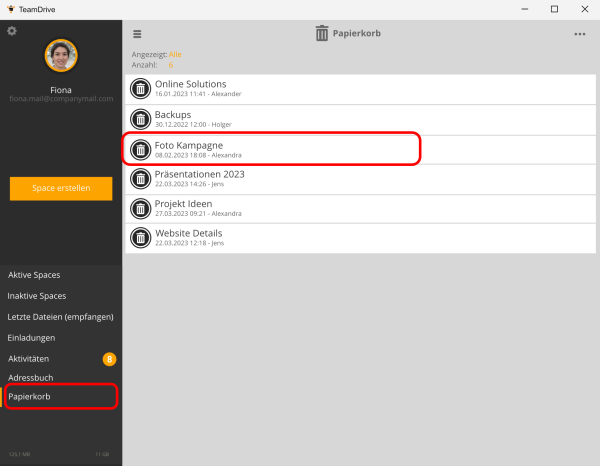This screenshot has height=466, width=600.
Task: Go to Aktive Spaces
Action: [x=35, y=274]
